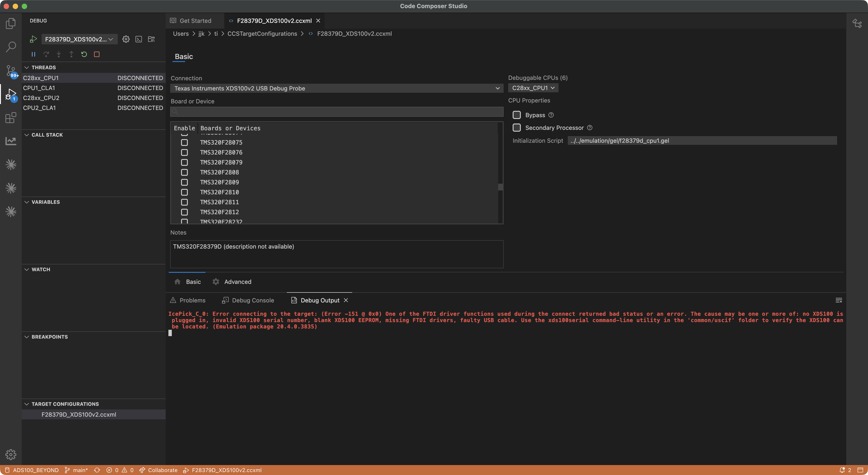Click the main* git branch in status bar
This screenshot has height=475, width=868.
tap(76, 470)
